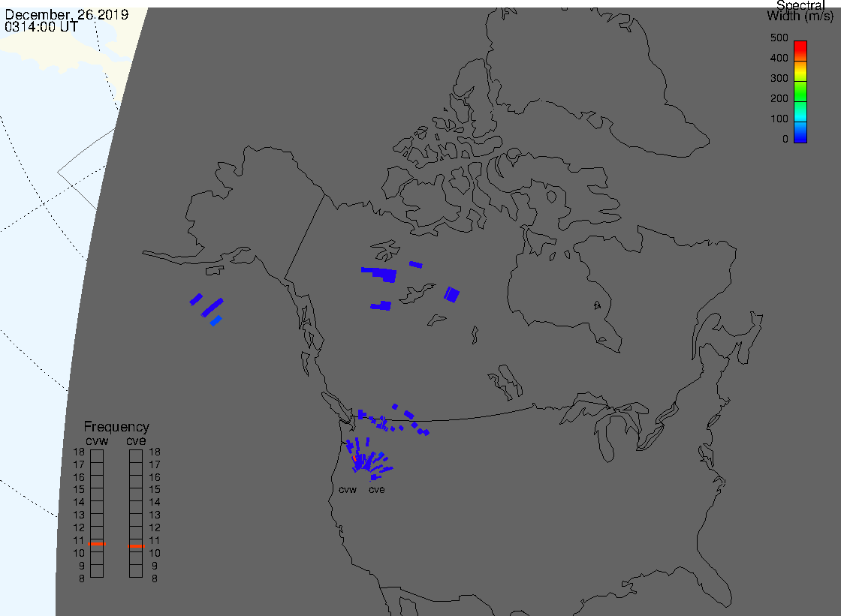Click the cve header above the frequency bar
841x616 pixels.
136,440
